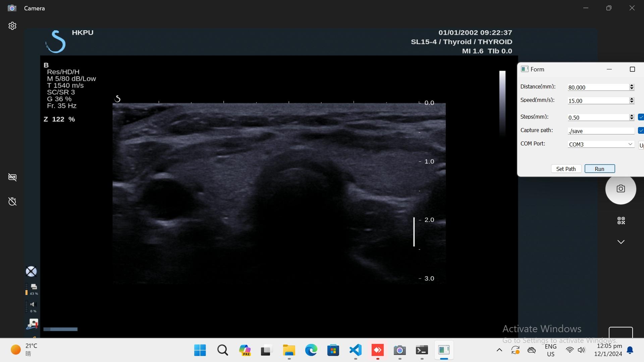Open Microsoft Store from the taskbar
The image size is (644, 362).
333,350
